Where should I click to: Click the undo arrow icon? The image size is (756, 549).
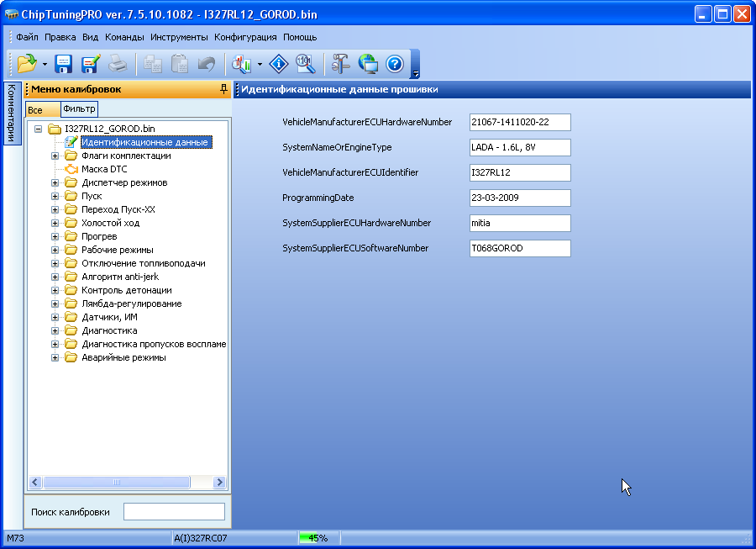click(207, 64)
